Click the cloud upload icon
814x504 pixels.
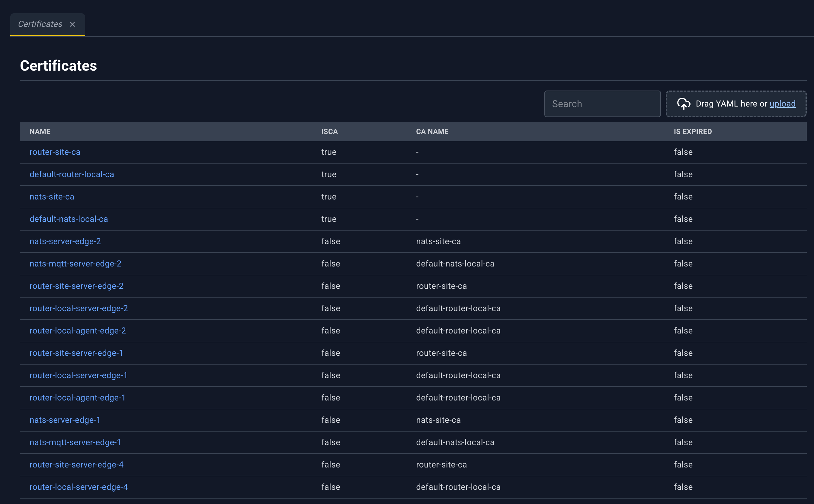684,104
